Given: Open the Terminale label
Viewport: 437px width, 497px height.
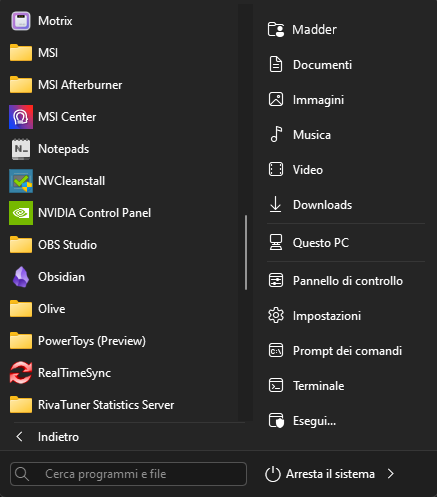Looking at the screenshot, I should pyautogui.click(x=318, y=386).
